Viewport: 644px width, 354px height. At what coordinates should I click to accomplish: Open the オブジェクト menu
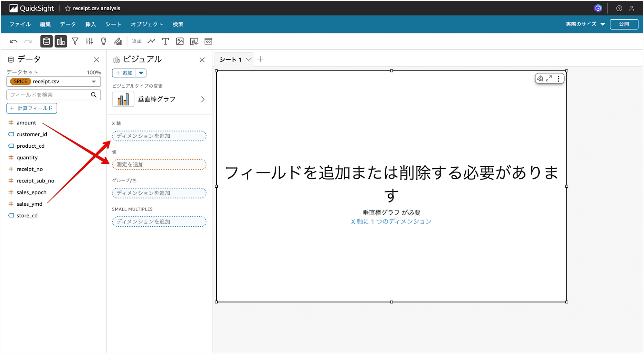pos(147,24)
